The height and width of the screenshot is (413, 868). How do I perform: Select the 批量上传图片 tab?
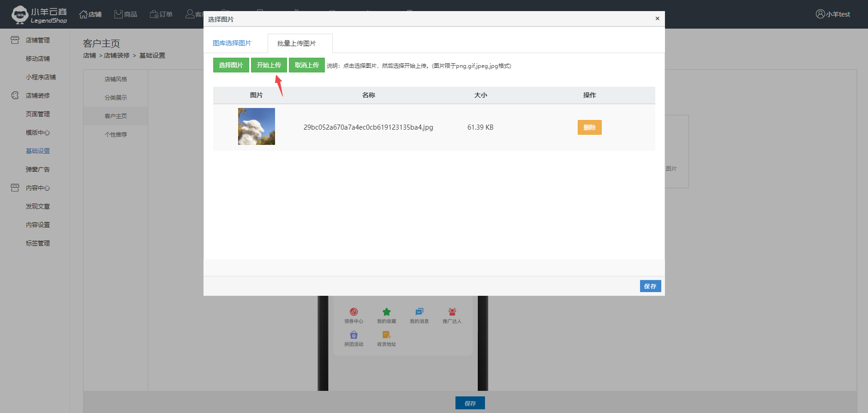click(x=297, y=43)
